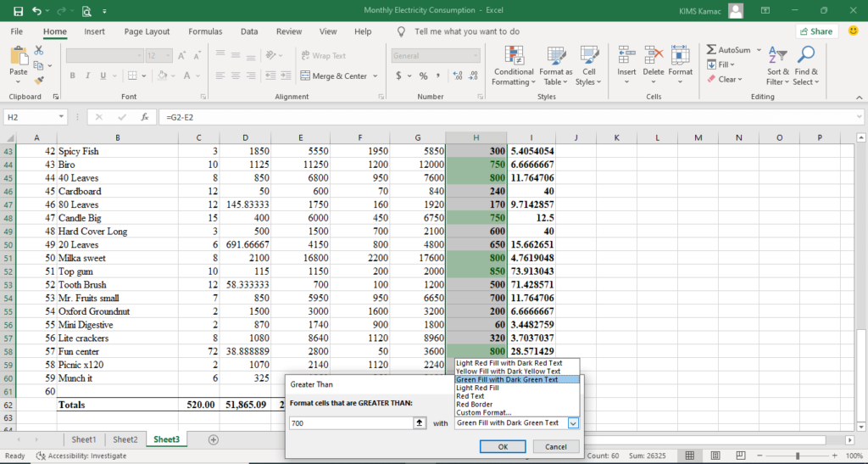The width and height of the screenshot is (868, 464).
Task: Cut selection with the scissors icon
Action: click(x=38, y=50)
